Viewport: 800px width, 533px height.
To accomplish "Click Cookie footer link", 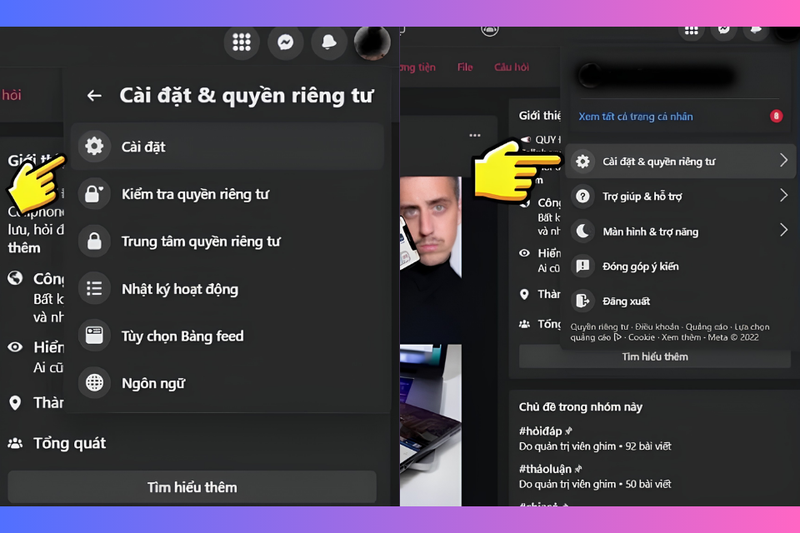I will tap(641, 337).
